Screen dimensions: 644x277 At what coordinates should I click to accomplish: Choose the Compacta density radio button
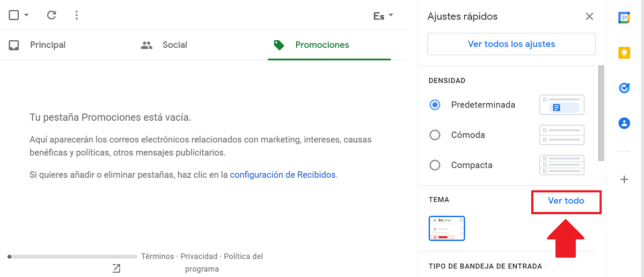click(x=435, y=165)
